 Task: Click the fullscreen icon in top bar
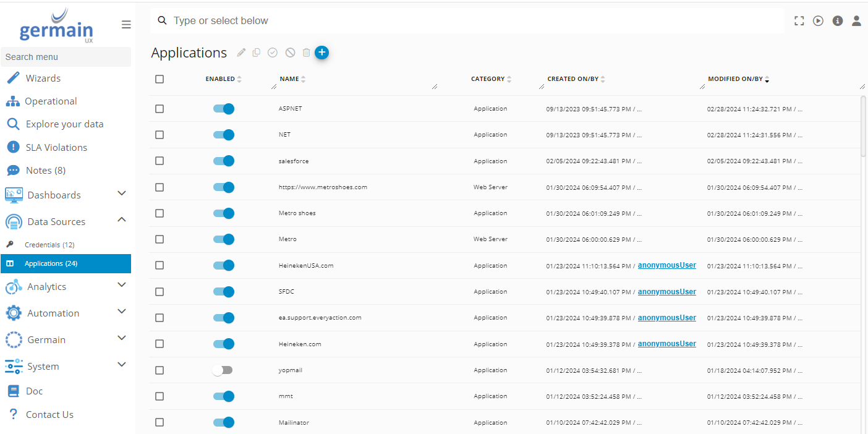[x=799, y=21]
